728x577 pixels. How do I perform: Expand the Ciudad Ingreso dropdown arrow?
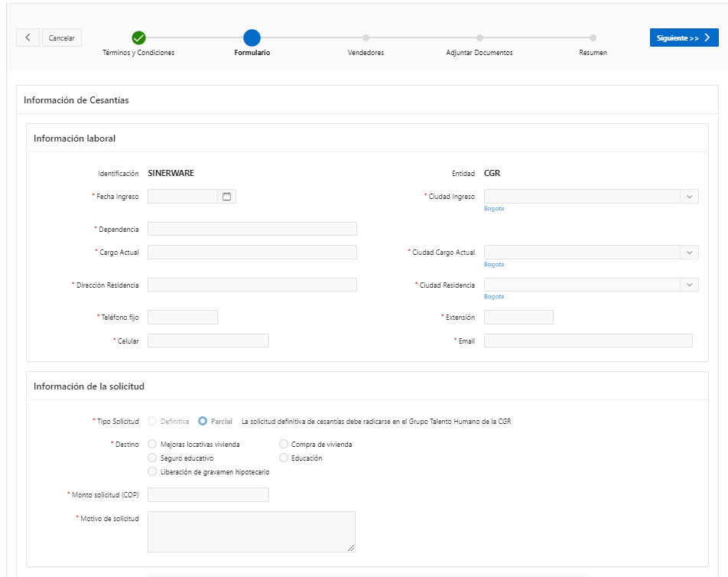coord(690,197)
